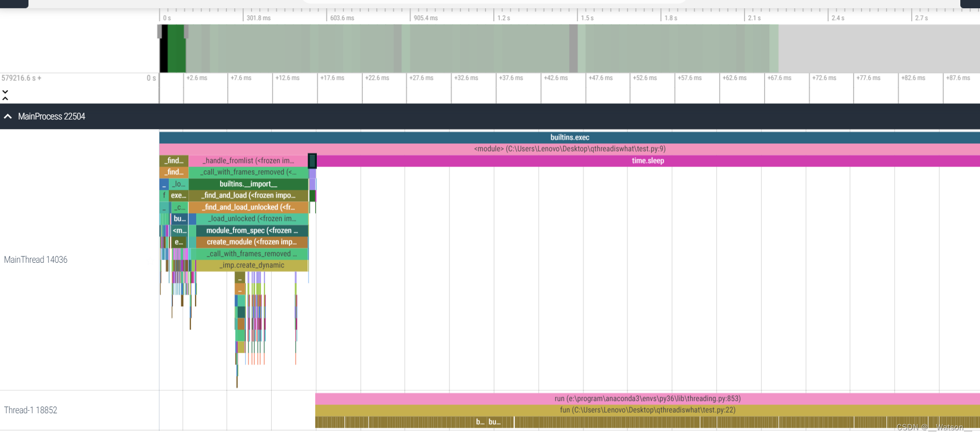The height and width of the screenshot is (436, 980).
Task: Select the builtins.exec slice
Action: pos(569,138)
